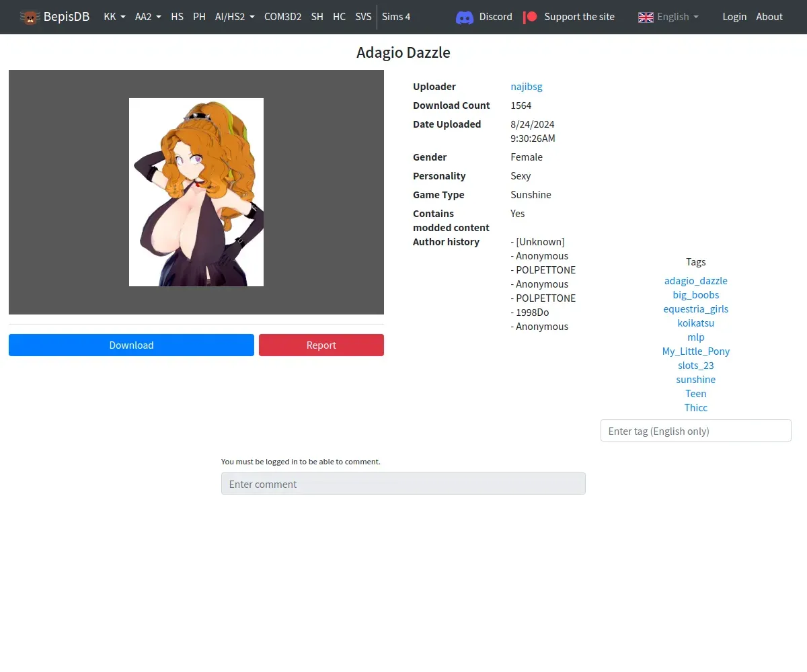Go to the HS section
Viewport: 807px width, 672px height.
[178, 17]
